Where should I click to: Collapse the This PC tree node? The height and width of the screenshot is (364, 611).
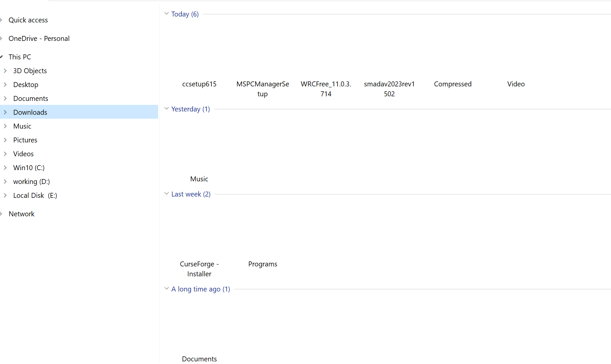1,57
